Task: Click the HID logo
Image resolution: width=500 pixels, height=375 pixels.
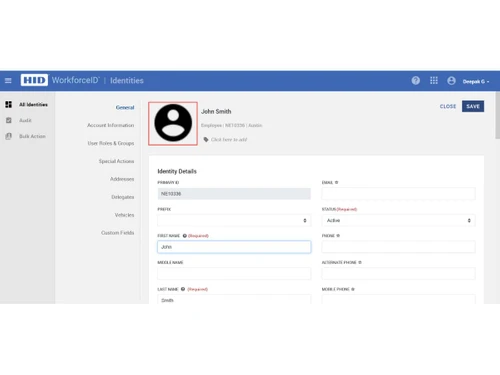Action: [34, 80]
